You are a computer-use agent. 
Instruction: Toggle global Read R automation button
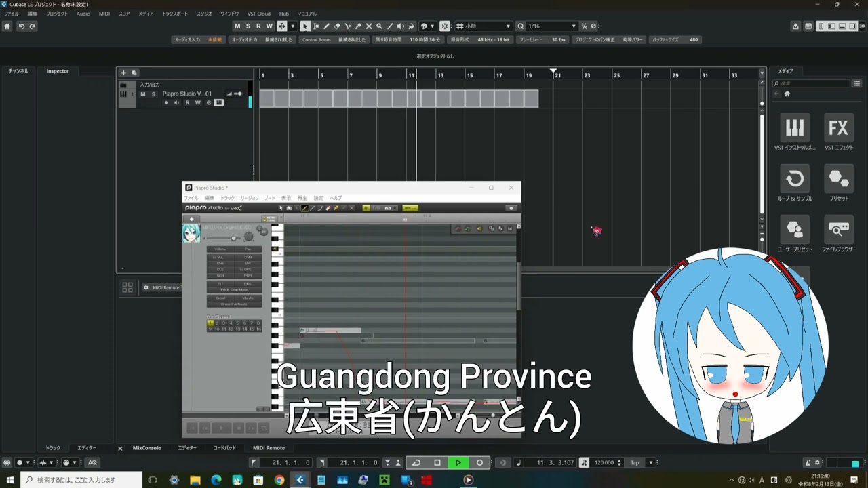point(258,26)
